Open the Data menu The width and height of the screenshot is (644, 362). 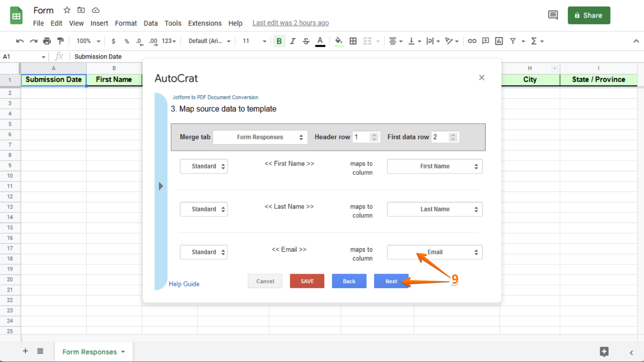151,23
